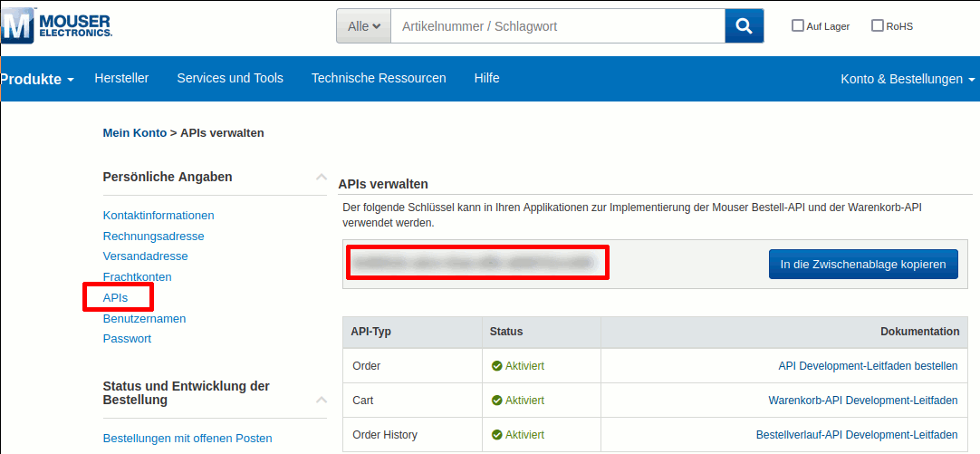Enable the Auf Lager checkbox
This screenshot has height=454, width=980.
(798, 26)
